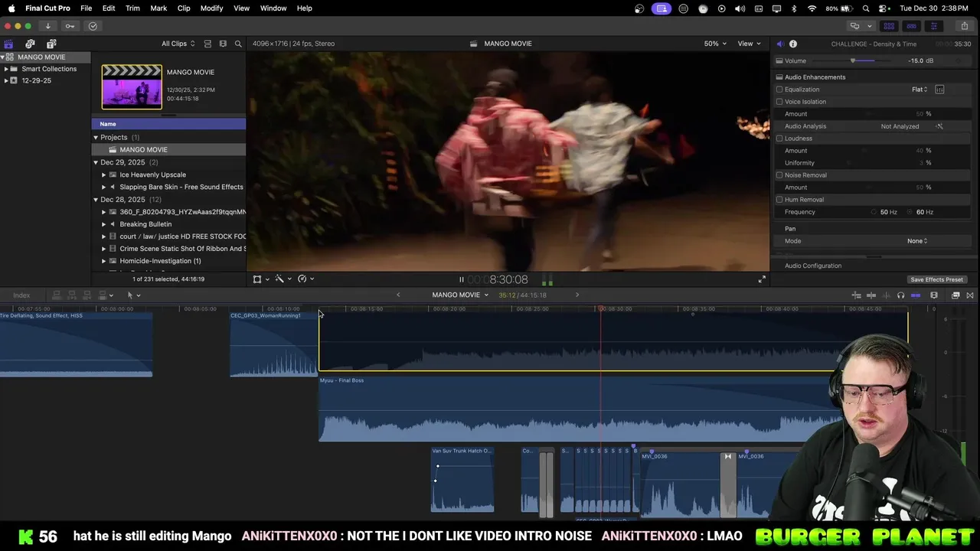Open the Transform crop tool menu
The width and height of the screenshot is (980, 551).
click(260, 279)
